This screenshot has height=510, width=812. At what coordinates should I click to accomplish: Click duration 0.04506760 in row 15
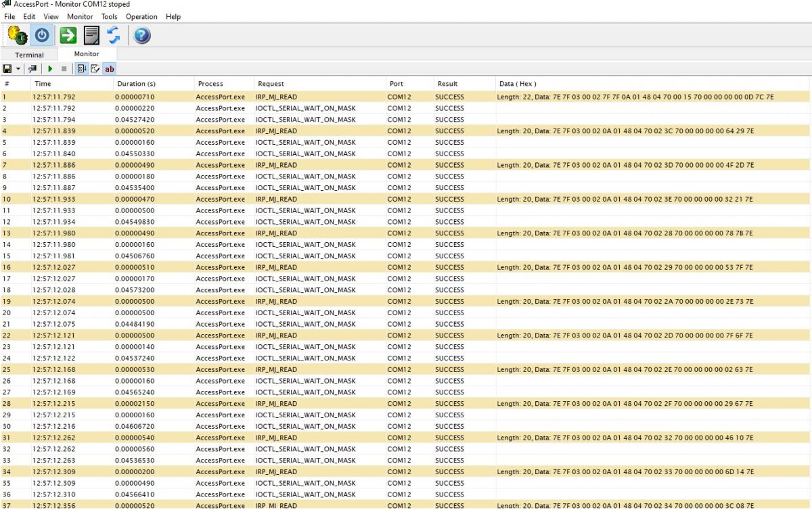click(135, 256)
